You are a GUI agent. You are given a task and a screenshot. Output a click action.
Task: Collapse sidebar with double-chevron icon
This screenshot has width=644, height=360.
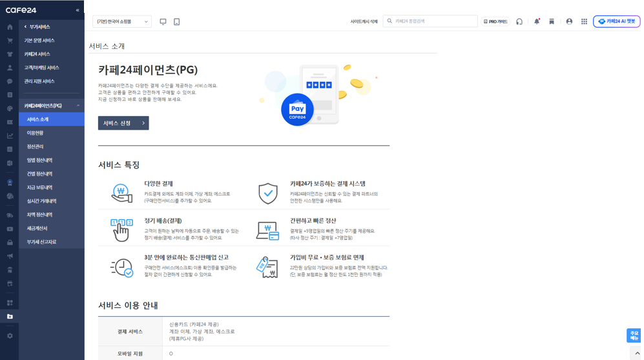coord(78,10)
